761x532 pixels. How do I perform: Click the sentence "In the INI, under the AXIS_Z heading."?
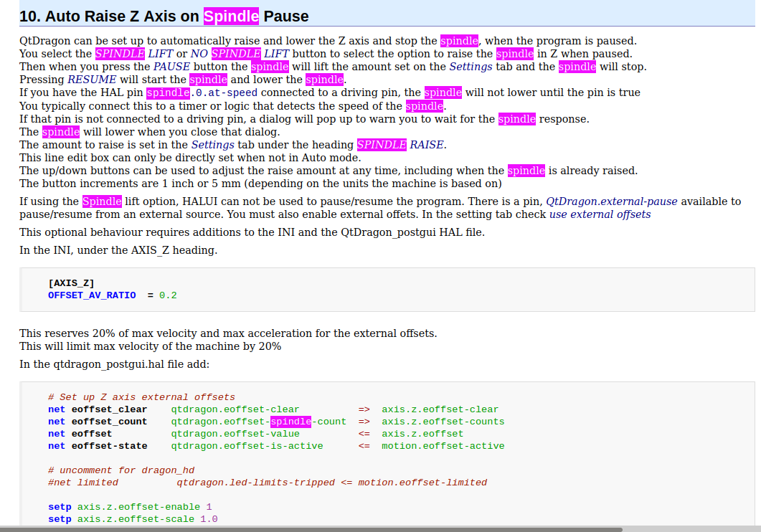118,250
